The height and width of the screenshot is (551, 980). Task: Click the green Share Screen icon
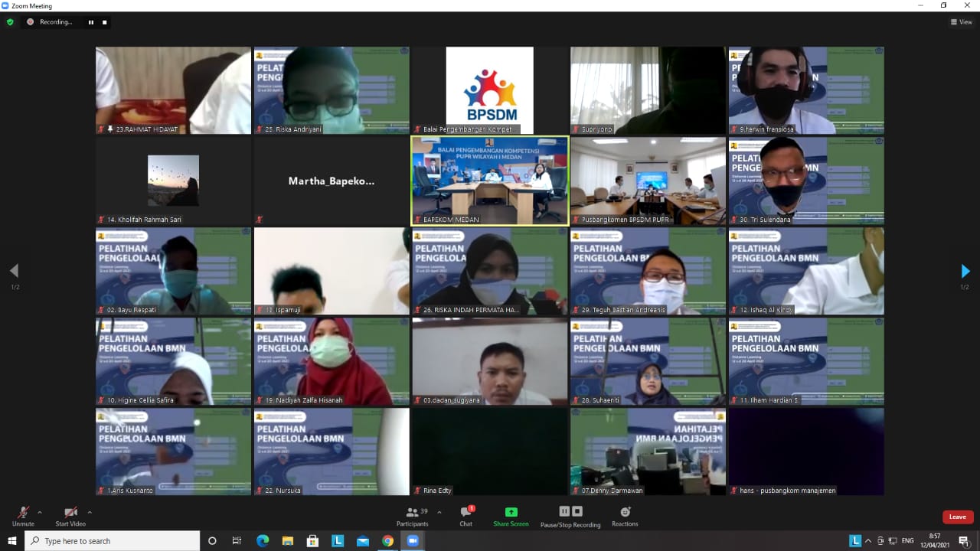[x=511, y=512]
